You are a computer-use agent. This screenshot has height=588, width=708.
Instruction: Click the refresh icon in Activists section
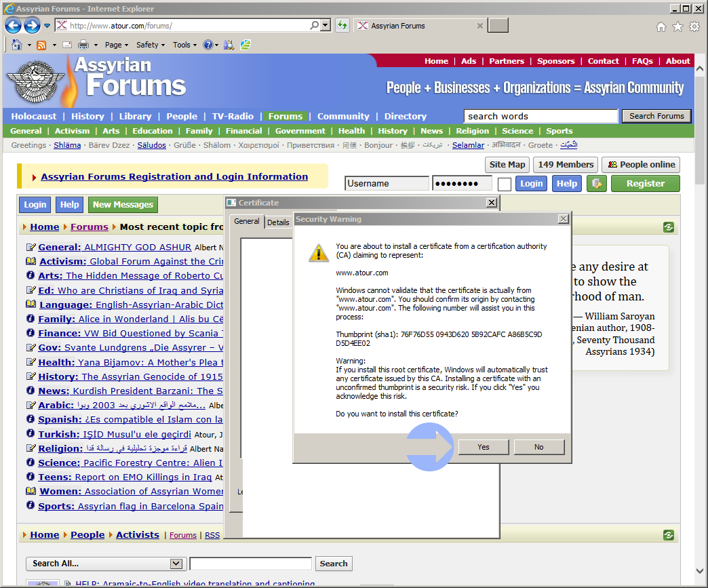[669, 535]
